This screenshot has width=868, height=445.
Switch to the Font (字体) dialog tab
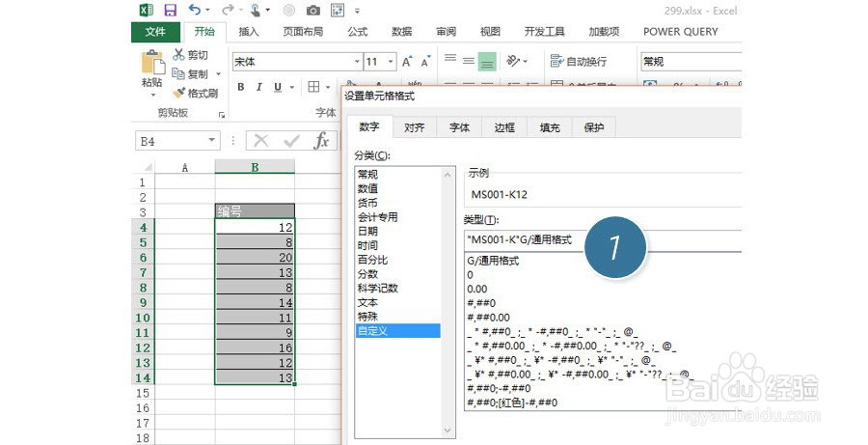coord(459,127)
